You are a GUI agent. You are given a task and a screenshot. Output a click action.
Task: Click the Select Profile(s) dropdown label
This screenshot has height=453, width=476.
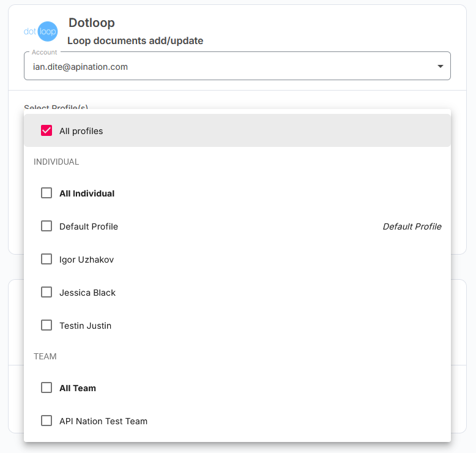click(56, 107)
